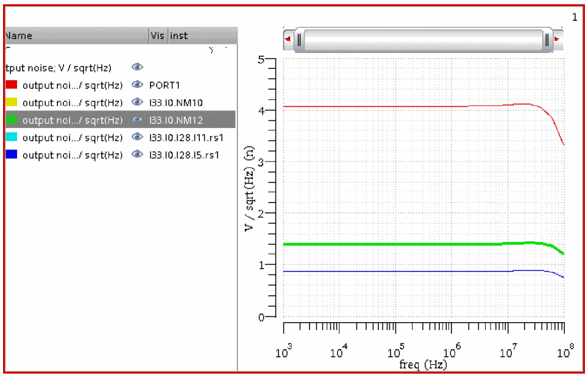The height and width of the screenshot is (377, 588).
Task: Select the red trace in the plot
Action: pos(396,106)
